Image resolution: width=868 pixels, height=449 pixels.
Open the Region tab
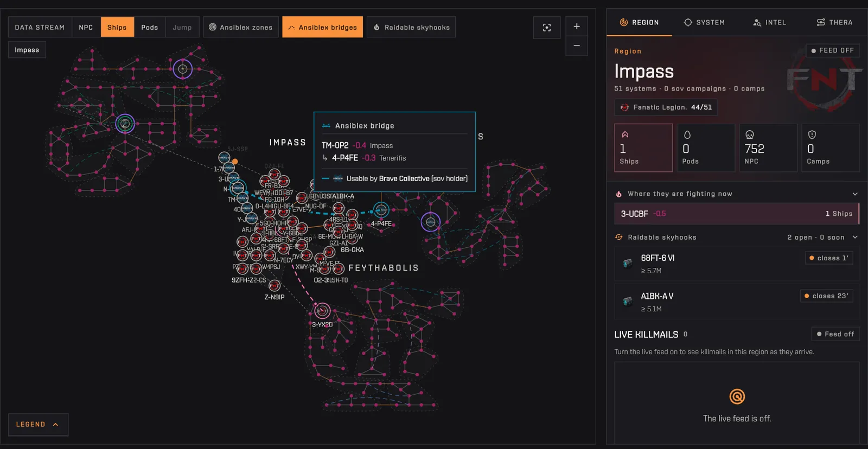click(639, 22)
